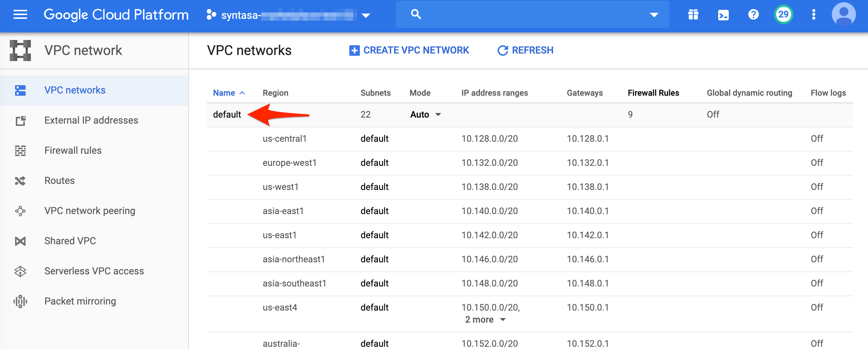
Task: Click Create VPC Network button
Action: pos(409,50)
